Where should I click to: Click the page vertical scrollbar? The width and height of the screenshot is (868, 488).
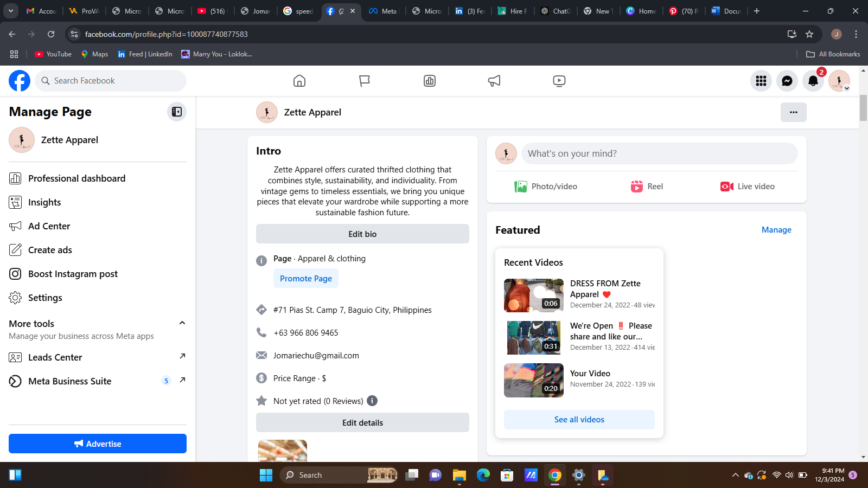(x=863, y=108)
